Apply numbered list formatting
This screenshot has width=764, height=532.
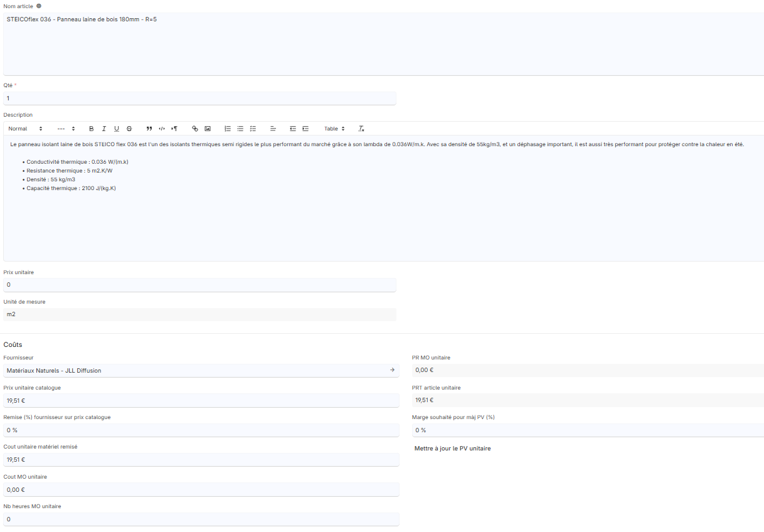coord(228,129)
